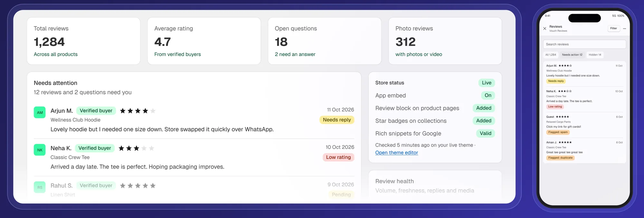Click Neha K.'s three-star rating
644x218 pixels.
(x=136, y=148)
